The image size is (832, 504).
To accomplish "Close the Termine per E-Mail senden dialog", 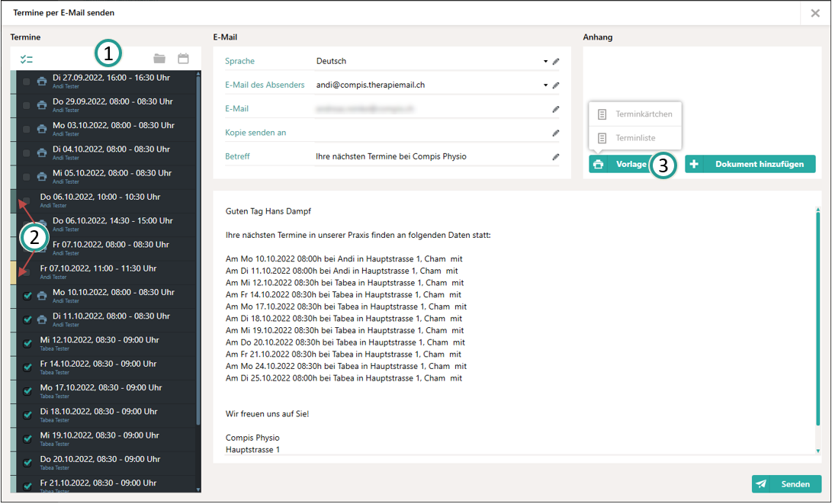I will 815,13.
